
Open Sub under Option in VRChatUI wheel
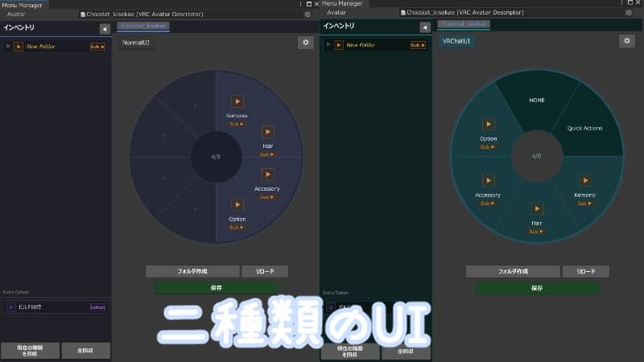point(488,147)
